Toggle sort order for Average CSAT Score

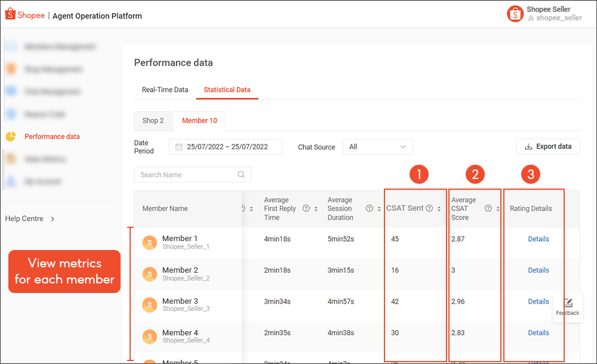pyautogui.click(x=498, y=208)
